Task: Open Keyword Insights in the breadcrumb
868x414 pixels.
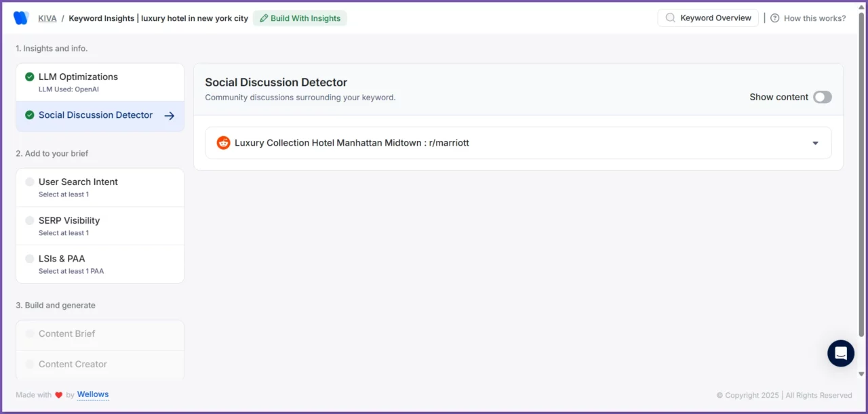Action: click(100, 18)
